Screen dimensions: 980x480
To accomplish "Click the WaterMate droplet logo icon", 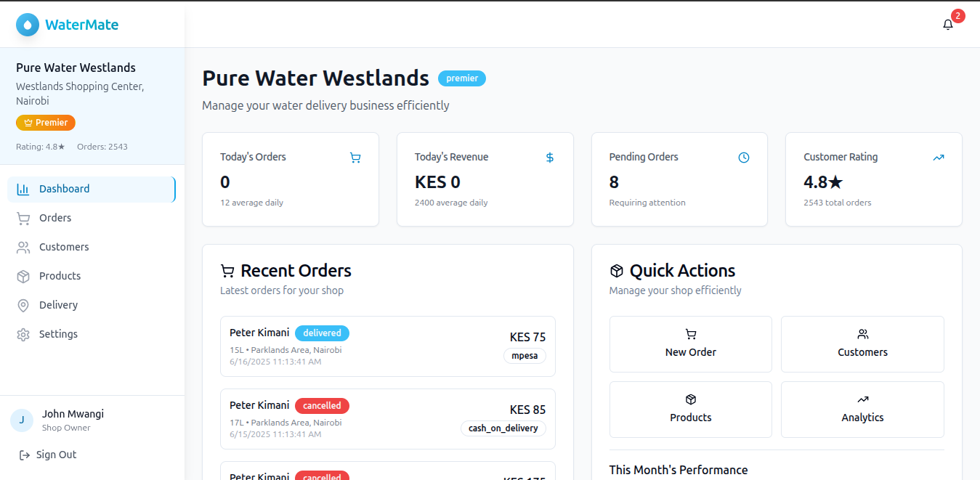I will [28, 25].
